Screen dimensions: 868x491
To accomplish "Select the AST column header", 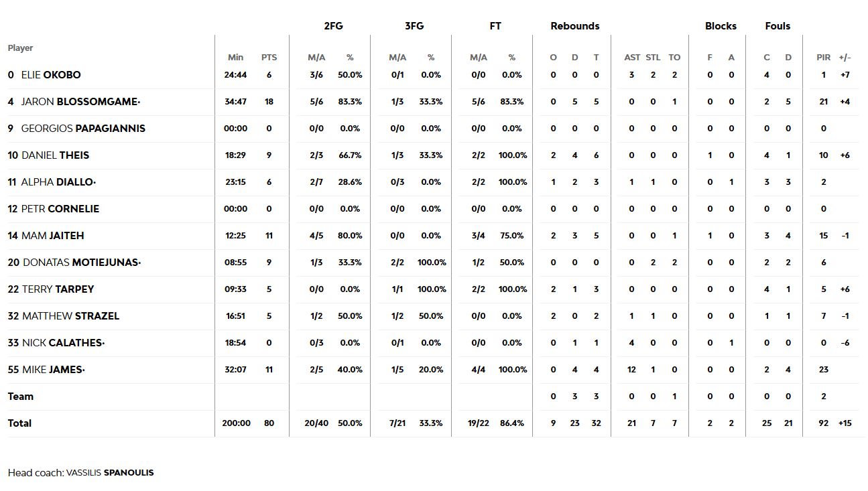I will pyautogui.click(x=631, y=58).
